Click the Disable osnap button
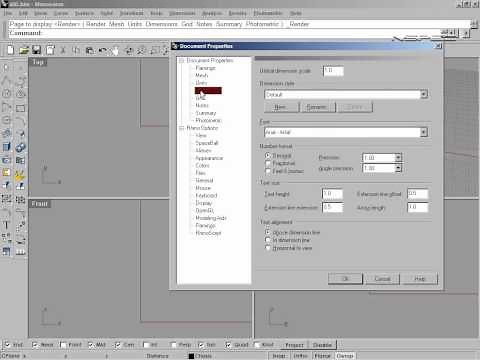The height and width of the screenshot is (360, 480). pos(322,345)
